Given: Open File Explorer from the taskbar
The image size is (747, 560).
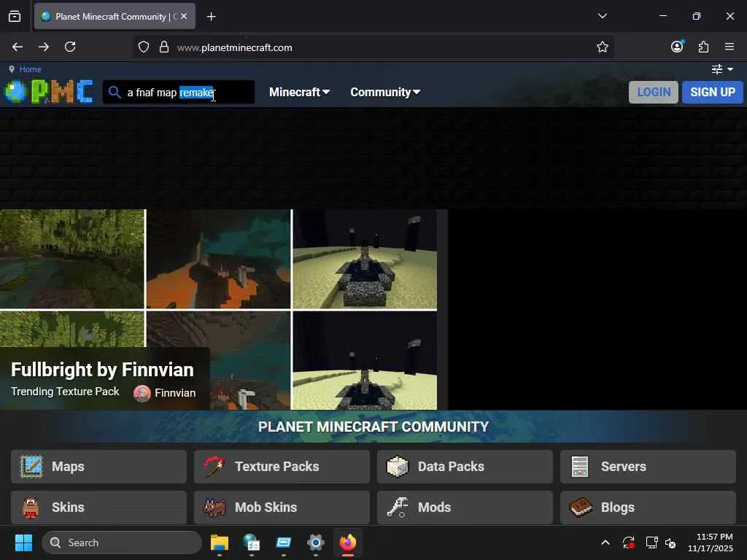Looking at the screenshot, I should click(220, 542).
